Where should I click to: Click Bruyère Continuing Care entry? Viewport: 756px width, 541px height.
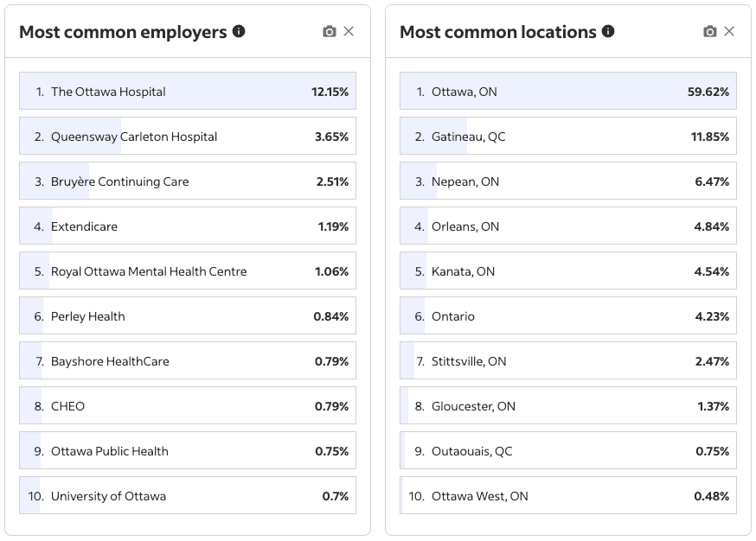[187, 181]
